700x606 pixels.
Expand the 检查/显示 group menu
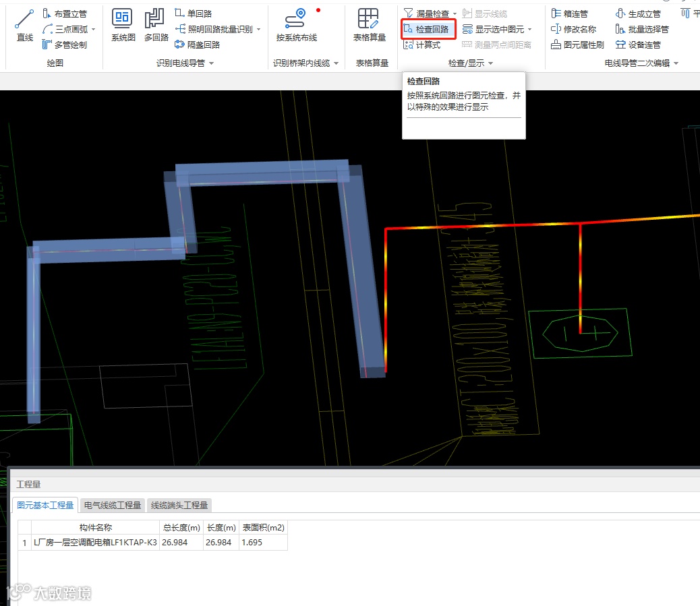[491, 63]
